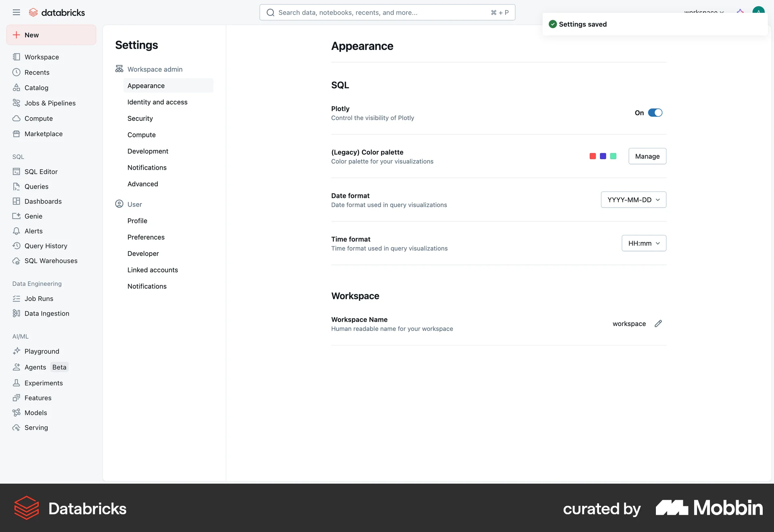Screen dimensions: 774x532
Task: Turn off the Plotly visibility toggle
Action: tap(655, 112)
